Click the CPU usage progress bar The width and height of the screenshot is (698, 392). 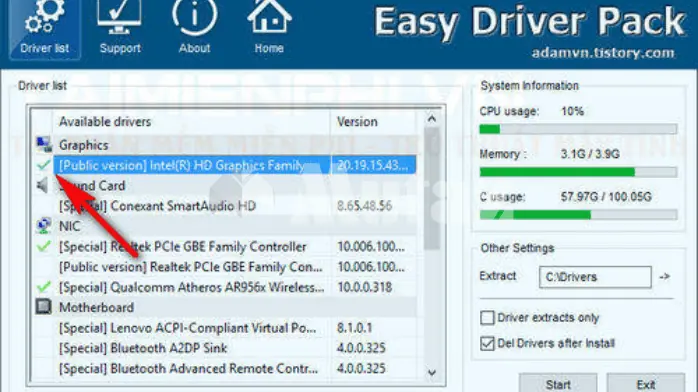(x=578, y=129)
